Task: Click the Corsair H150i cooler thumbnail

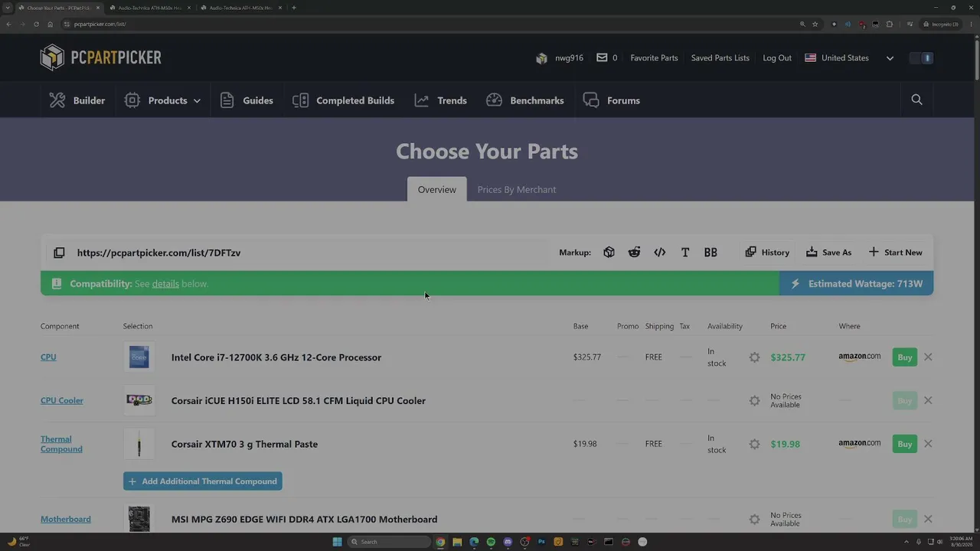Action: pyautogui.click(x=139, y=400)
